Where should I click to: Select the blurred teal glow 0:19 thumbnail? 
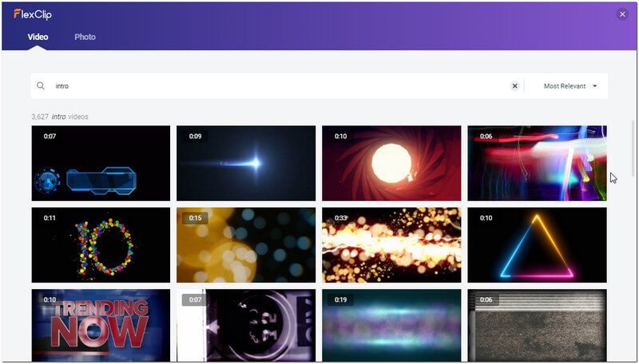pos(391,326)
